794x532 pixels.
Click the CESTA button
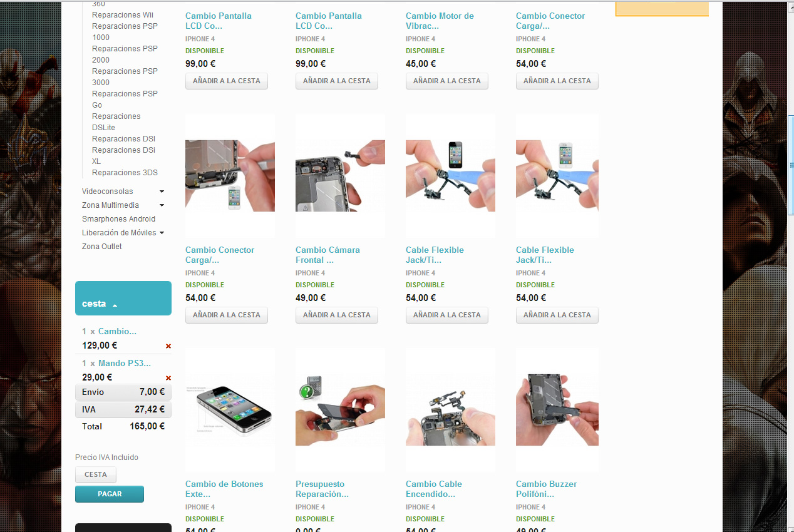[96, 474]
